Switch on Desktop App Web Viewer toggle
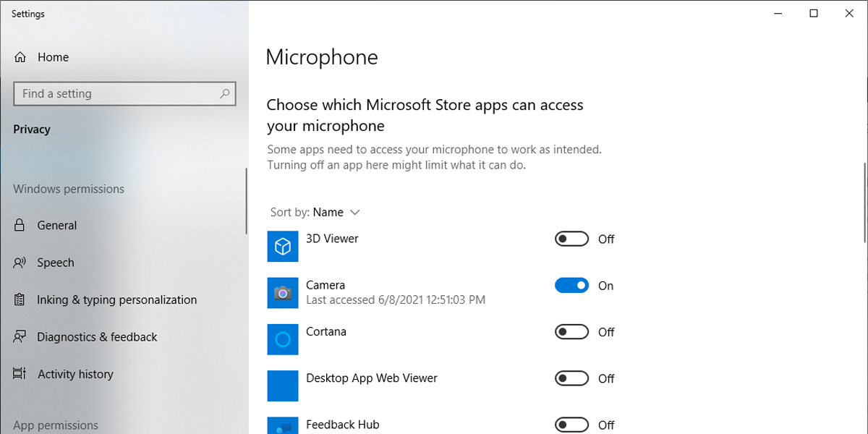This screenshot has height=434, width=868. click(x=571, y=378)
